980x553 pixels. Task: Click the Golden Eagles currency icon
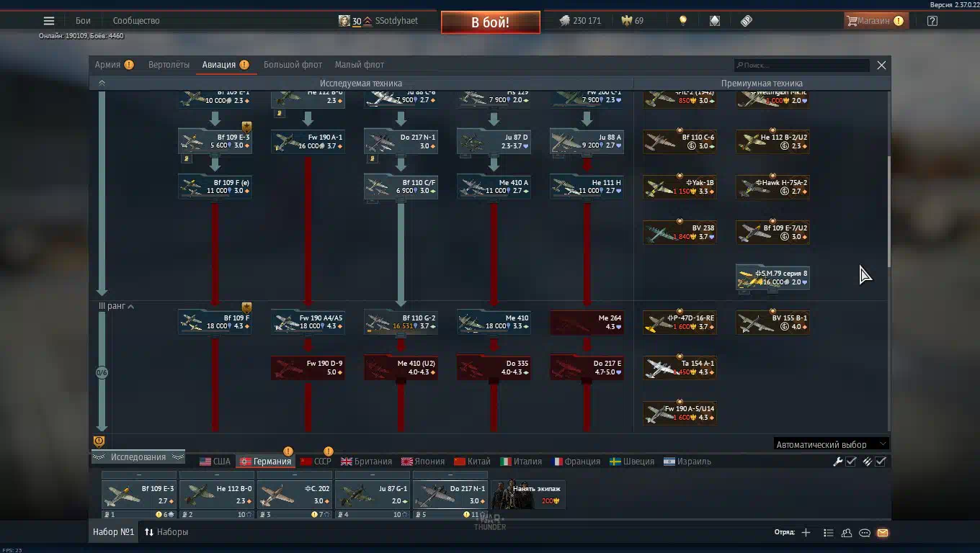click(626, 21)
